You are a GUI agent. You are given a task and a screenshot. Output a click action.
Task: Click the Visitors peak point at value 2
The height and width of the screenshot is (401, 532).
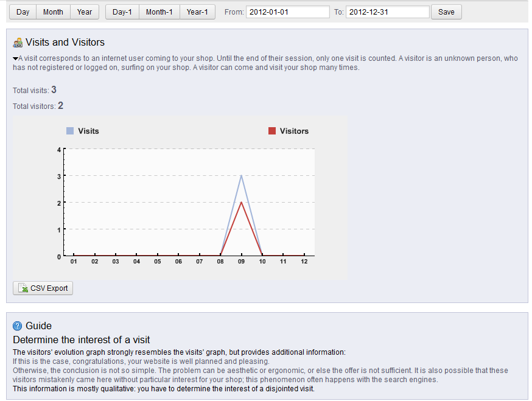click(241, 203)
